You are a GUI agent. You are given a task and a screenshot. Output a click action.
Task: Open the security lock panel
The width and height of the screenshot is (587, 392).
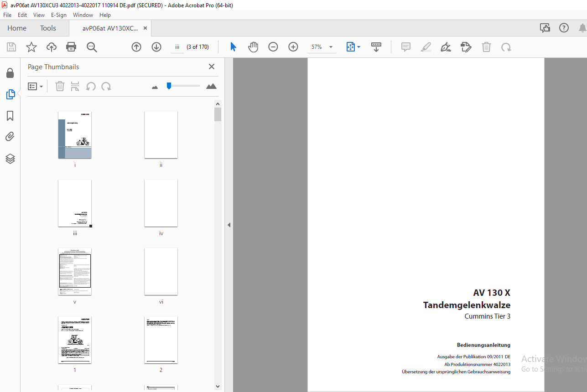coord(10,73)
